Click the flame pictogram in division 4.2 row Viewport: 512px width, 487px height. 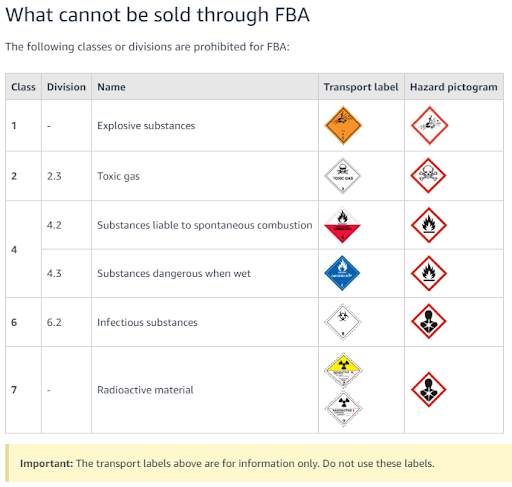tap(429, 225)
